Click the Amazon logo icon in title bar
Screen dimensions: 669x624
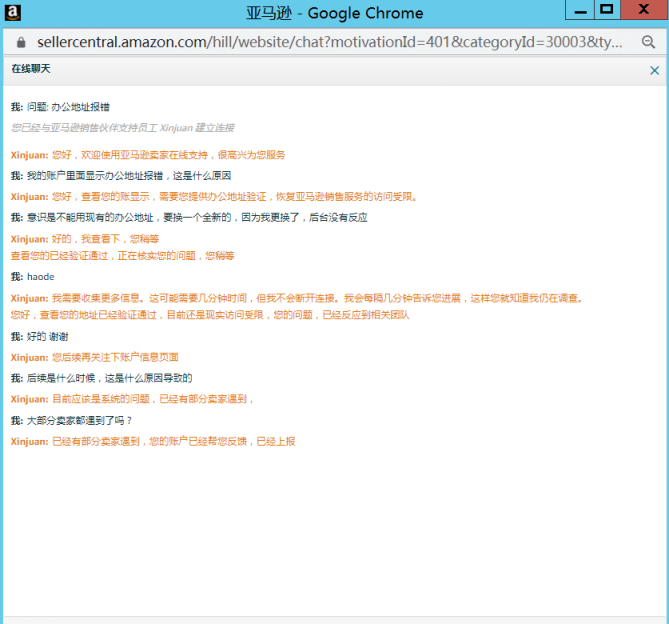tap(13, 13)
